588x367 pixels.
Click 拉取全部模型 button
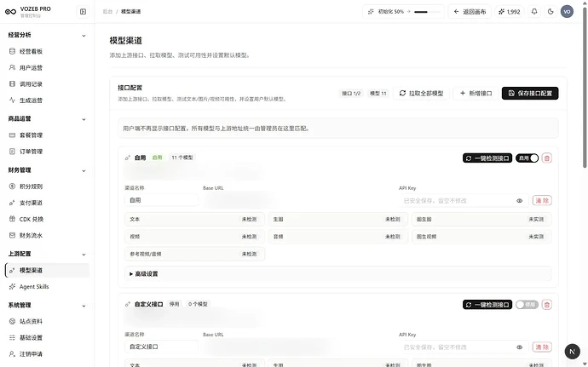point(422,94)
